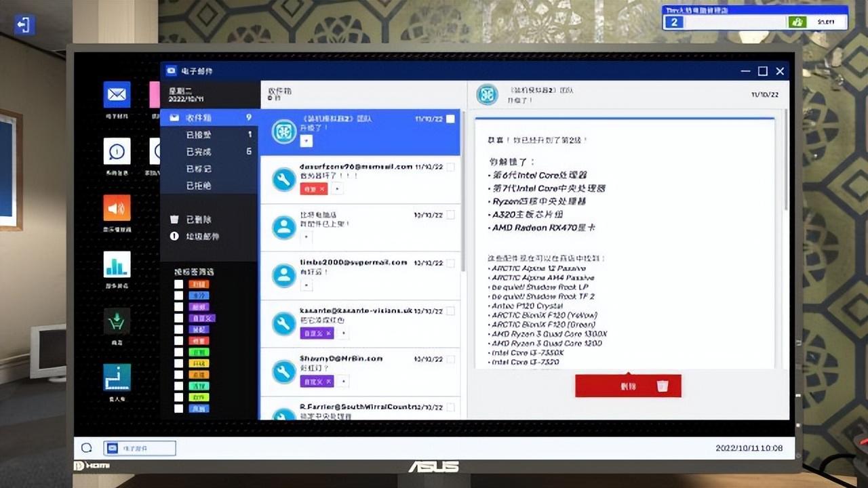Open tag dropdown under timbo2000 email
The height and width of the screenshot is (488, 868).
tap(306, 285)
